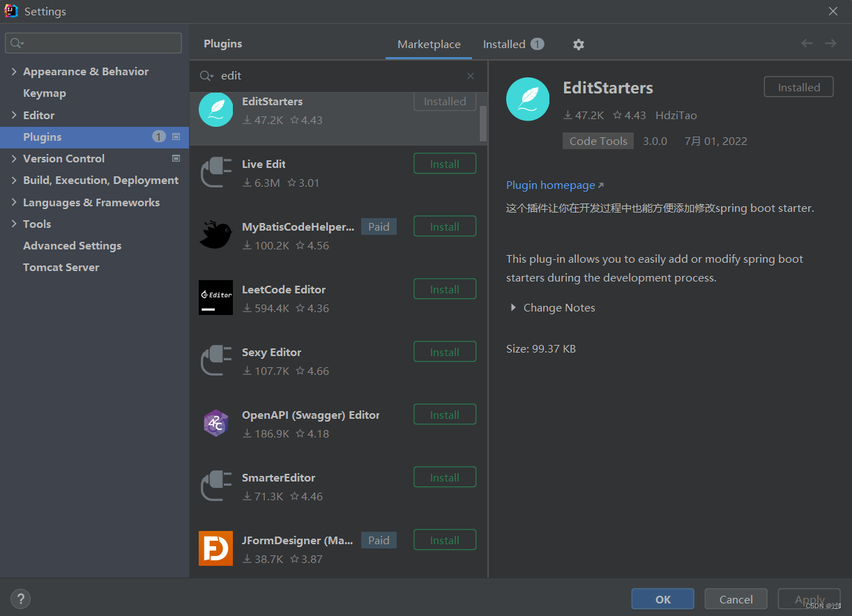The width and height of the screenshot is (852, 616).
Task: Close the Settings dialog window
Action: point(833,11)
